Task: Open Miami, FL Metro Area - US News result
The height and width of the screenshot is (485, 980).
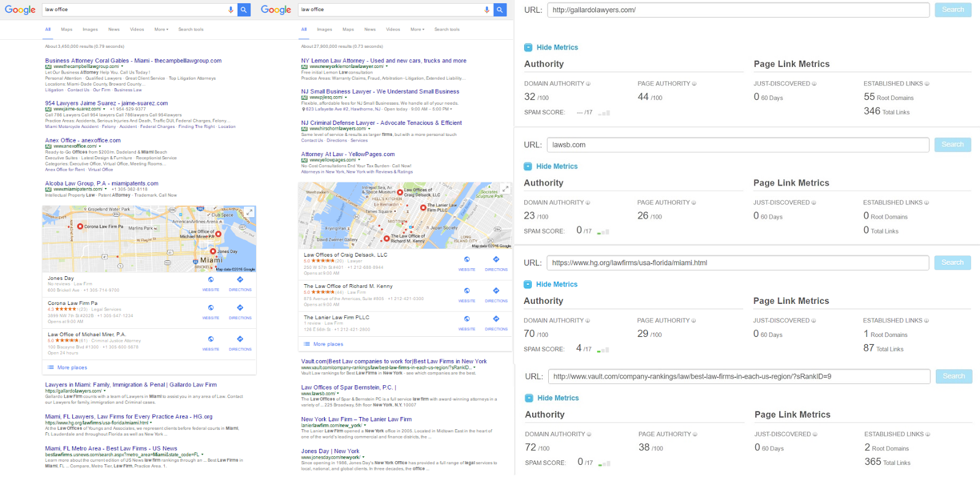Action: pos(111,448)
